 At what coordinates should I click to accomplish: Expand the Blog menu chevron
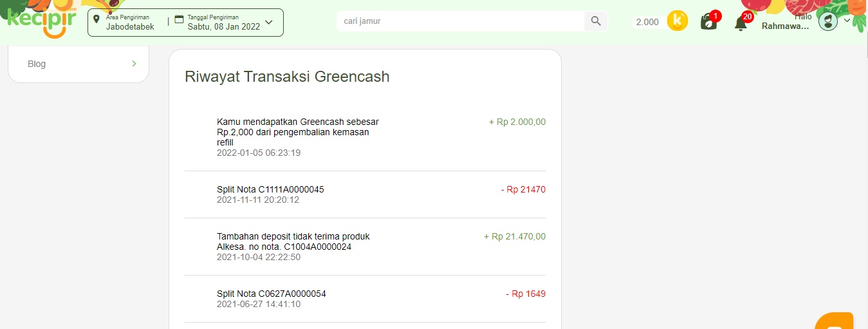point(134,63)
